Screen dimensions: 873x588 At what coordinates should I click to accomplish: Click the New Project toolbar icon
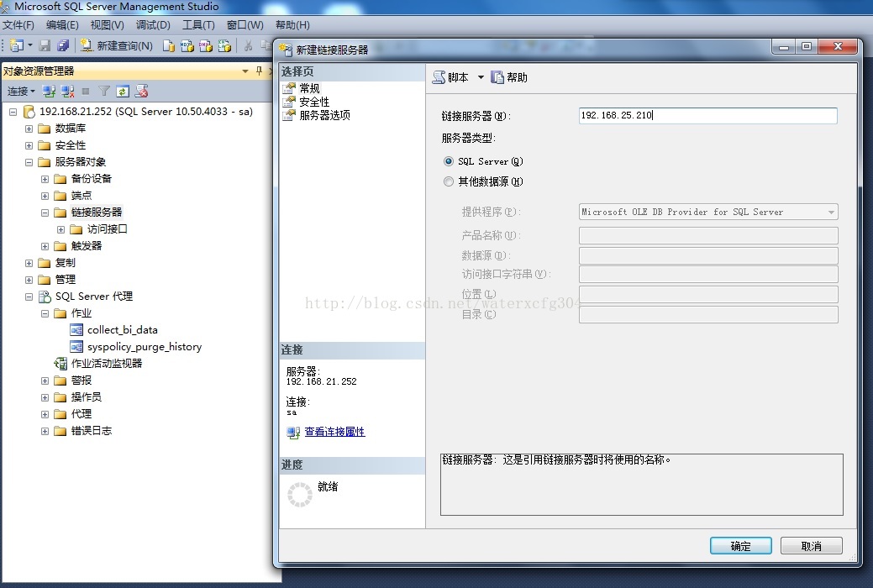click(x=17, y=45)
